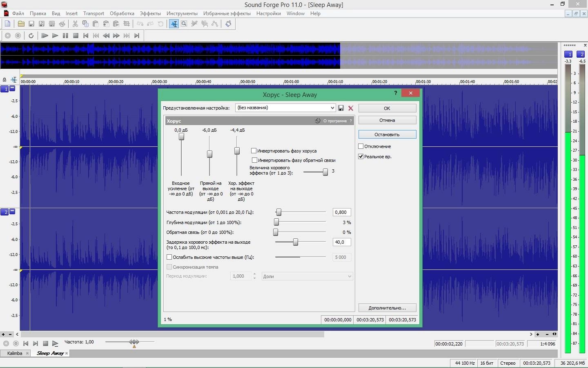Click the 'Прямой на выходе' fader handle
The height and width of the screenshot is (368, 588).
click(x=209, y=154)
